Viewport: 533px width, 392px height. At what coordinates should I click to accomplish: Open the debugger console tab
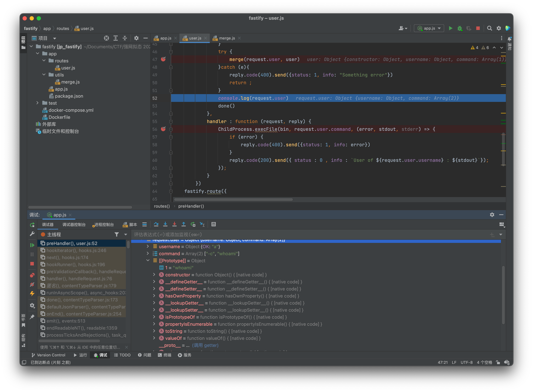pyautogui.click(x=74, y=225)
